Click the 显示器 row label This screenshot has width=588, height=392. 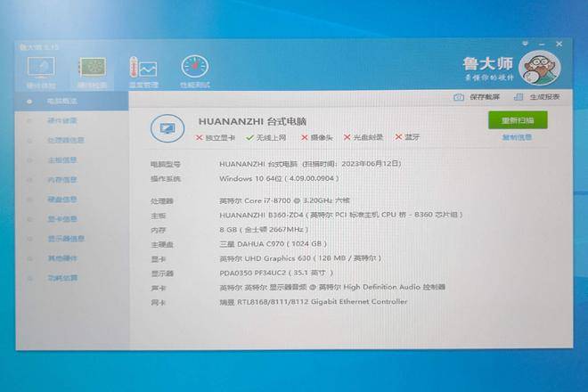[161, 274]
